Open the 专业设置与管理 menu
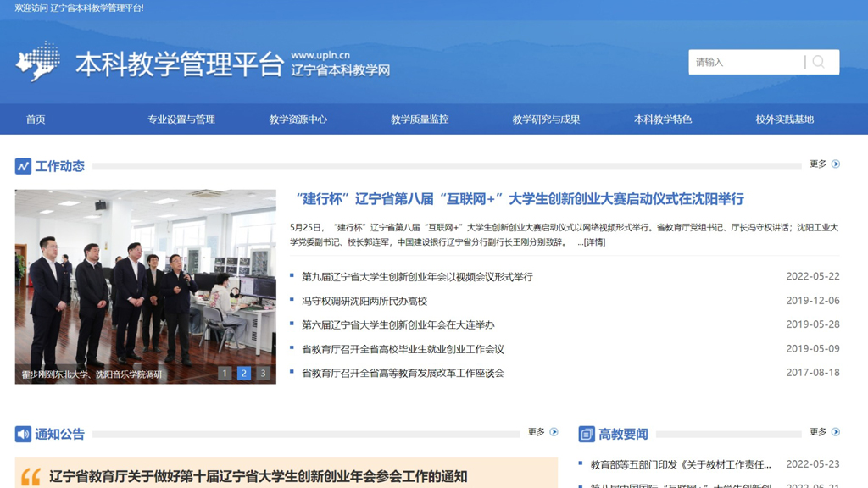This screenshot has width=868, height=488. pos(181,119)
